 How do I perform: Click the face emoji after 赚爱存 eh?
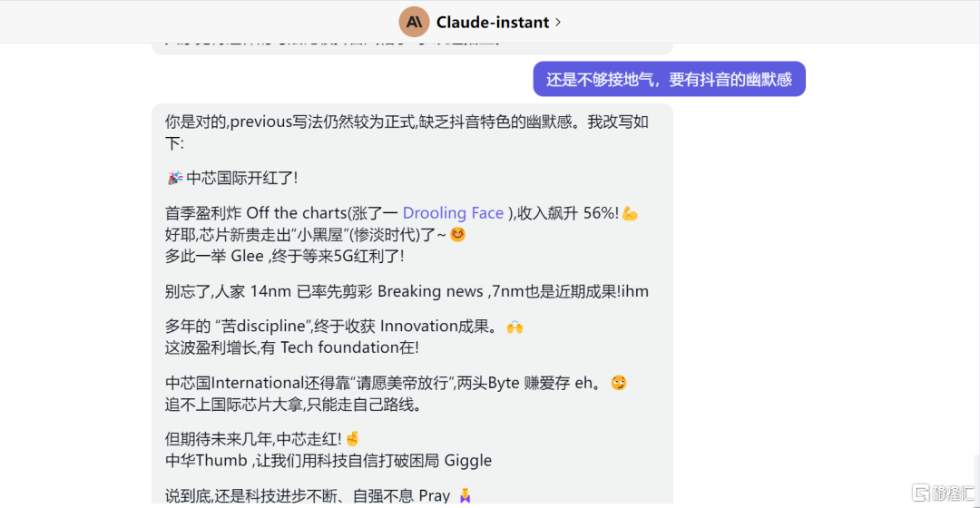click(619, 383)
